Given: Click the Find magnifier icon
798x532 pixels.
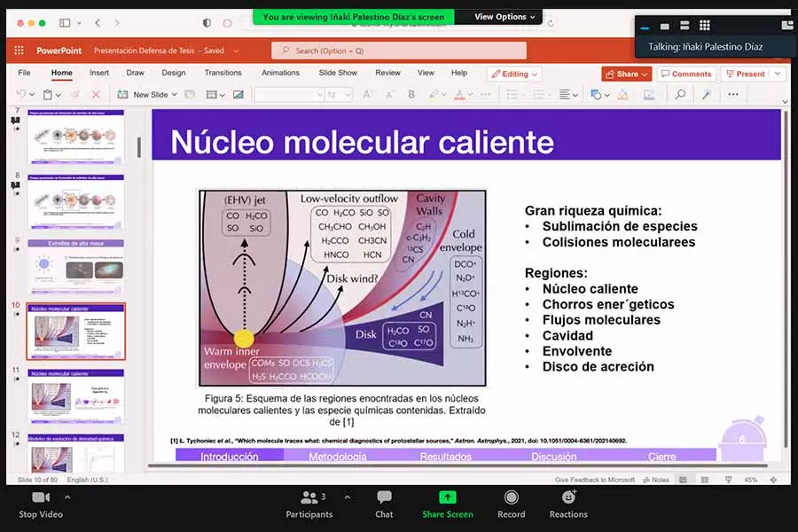Looking at the screenshot, I should tap(680, 94).
